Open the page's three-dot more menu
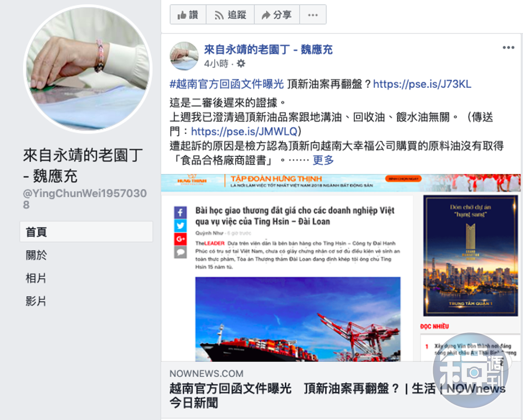The image size is (523, 420). pos(313,15)
